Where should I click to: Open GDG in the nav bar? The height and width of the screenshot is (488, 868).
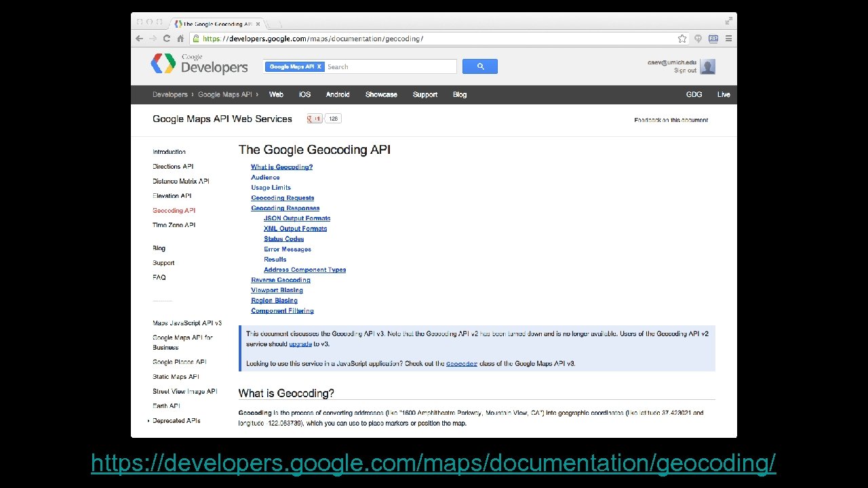point(694,95)
